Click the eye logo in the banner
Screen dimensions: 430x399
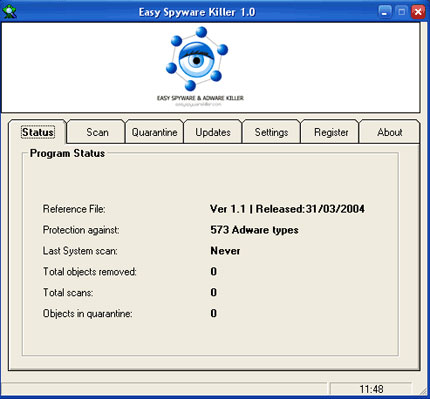pos(197,59)
